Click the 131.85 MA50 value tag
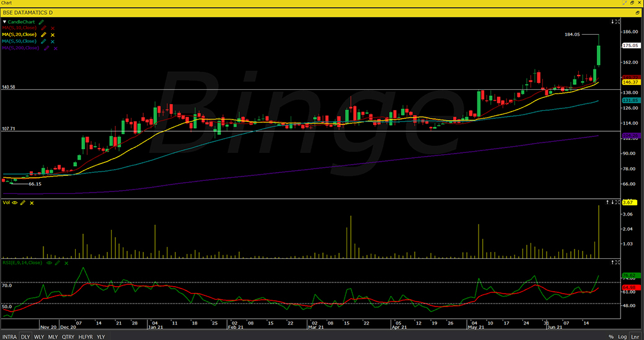The width and height of the screenshot is (644, 340). [x=630, y=100]
